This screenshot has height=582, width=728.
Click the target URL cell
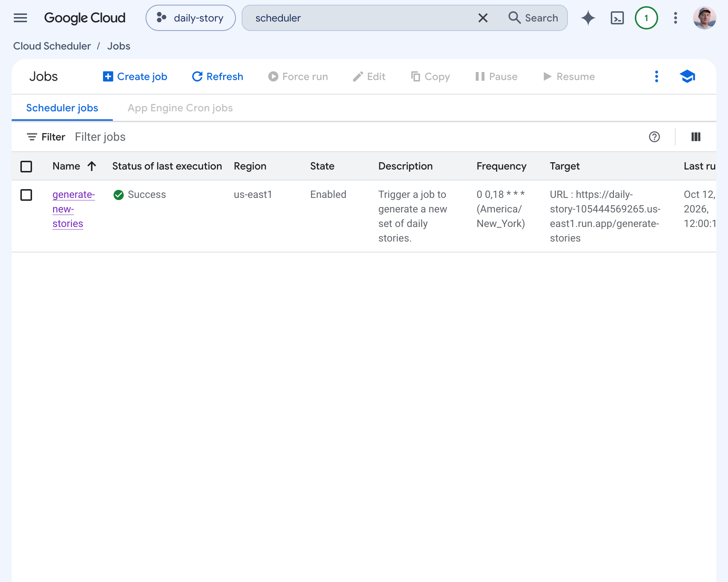(x=605, y=216)
